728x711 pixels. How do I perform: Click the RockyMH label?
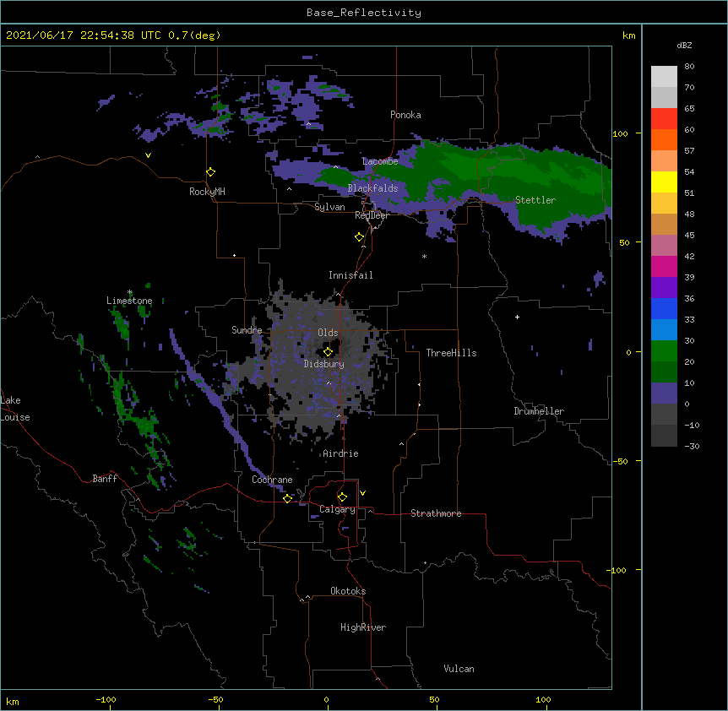(207, 192)
